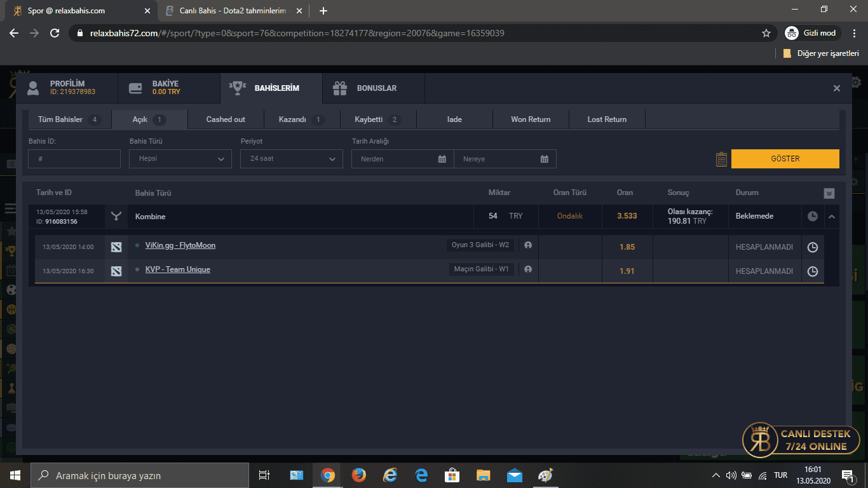868x488 pixels.
Task: Open the Bakiye tab
Action: click(169, 88)
